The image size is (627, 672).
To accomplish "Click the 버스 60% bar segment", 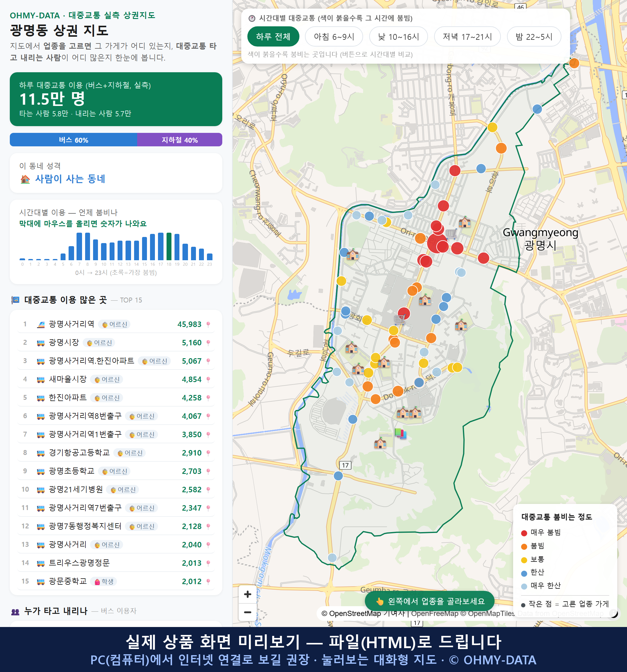I will [x=73, y=140].
